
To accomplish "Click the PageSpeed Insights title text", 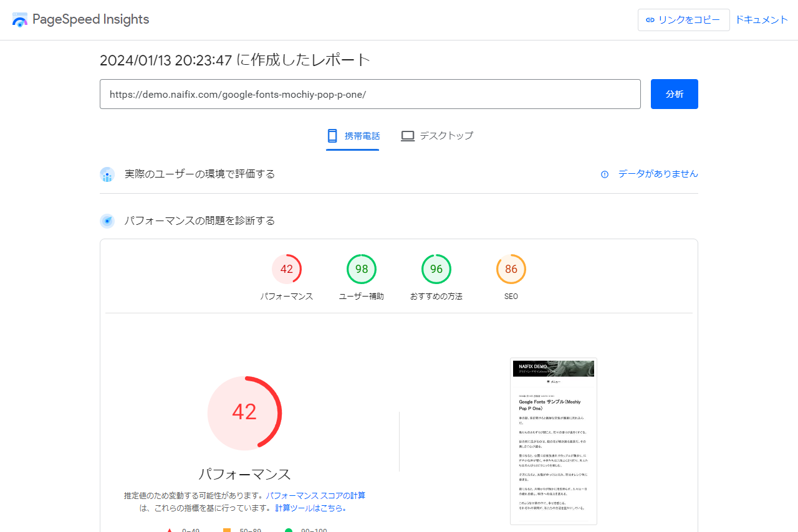I will (90, 19).
